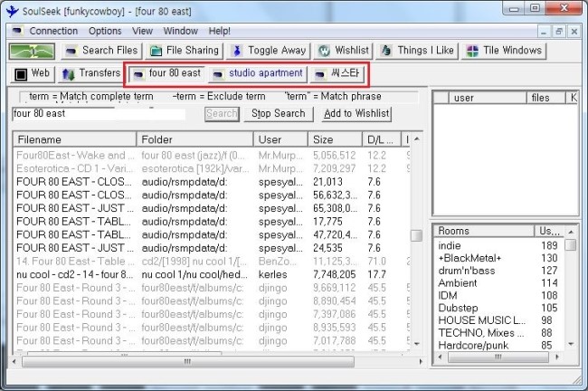Open the Connection menu
This screenshot has width=588, height=391.
click(x=53, y=31)
